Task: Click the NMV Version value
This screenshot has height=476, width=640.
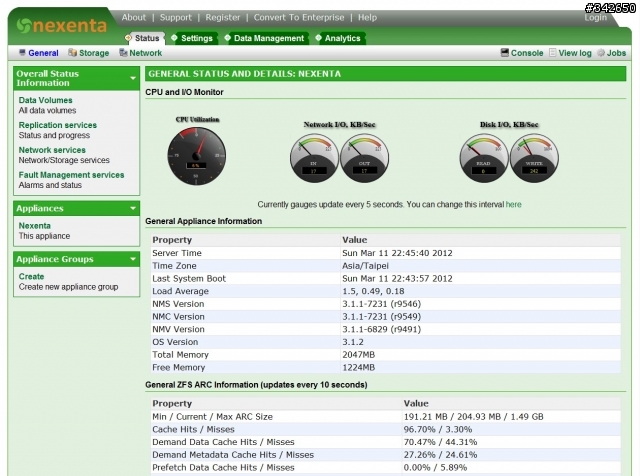Action: [x=381, y=329]
